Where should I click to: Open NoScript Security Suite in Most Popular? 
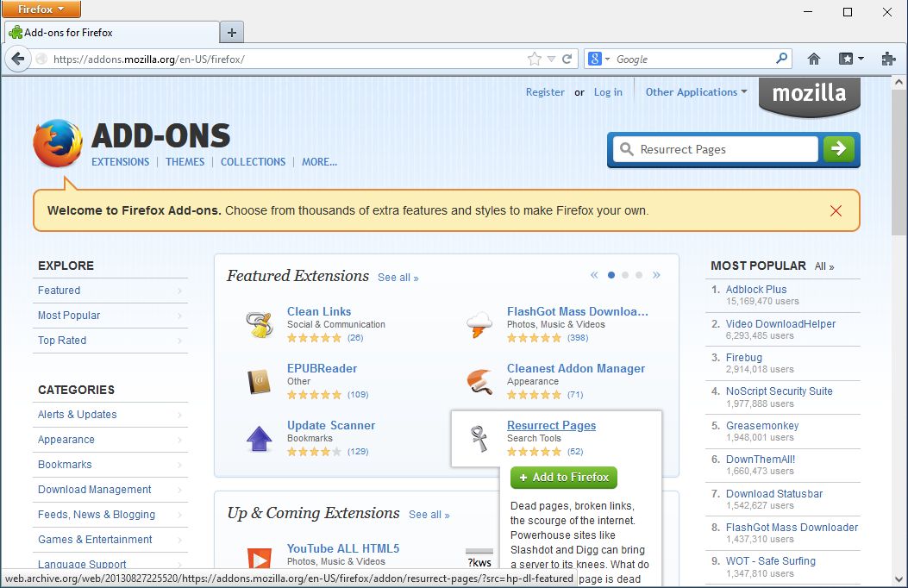pyautogui.click(x=779, y=391)
